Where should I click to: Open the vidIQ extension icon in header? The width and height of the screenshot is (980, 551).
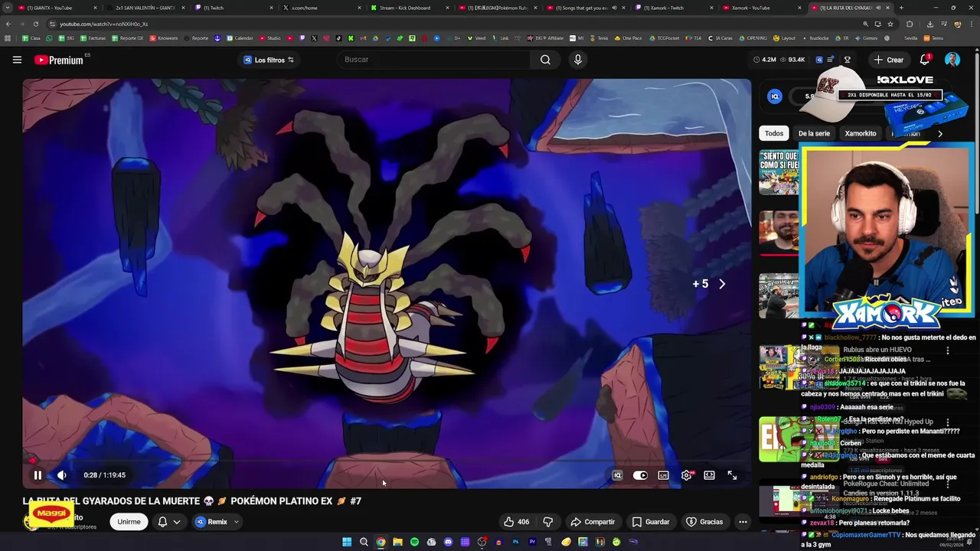pos(819,60)
